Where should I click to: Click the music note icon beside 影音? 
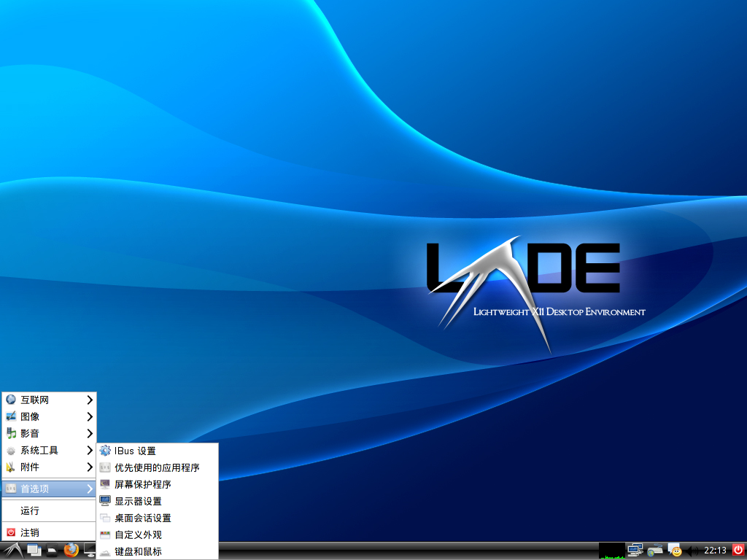pyautogui.click(x=11, y=433)
